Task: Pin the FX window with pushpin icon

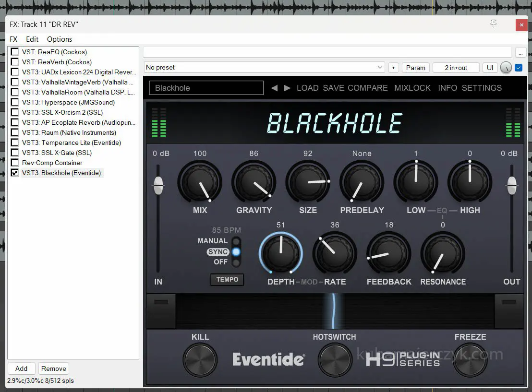Action: [493, 24]
